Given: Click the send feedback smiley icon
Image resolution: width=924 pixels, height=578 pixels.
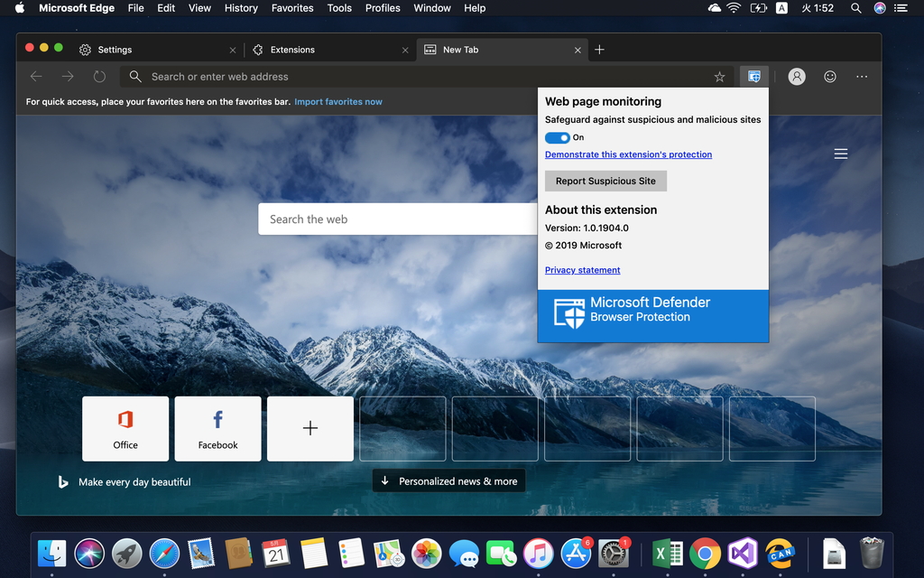Looking at the screenshot, I should tap(829, 76).
